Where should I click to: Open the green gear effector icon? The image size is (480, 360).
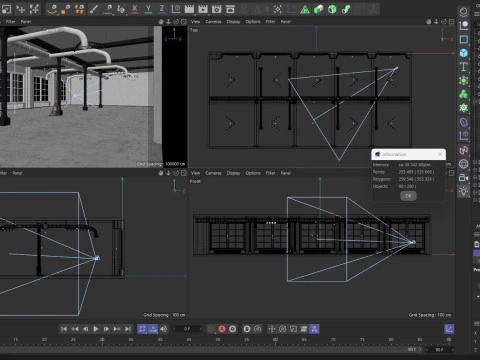tap(463, 108)
